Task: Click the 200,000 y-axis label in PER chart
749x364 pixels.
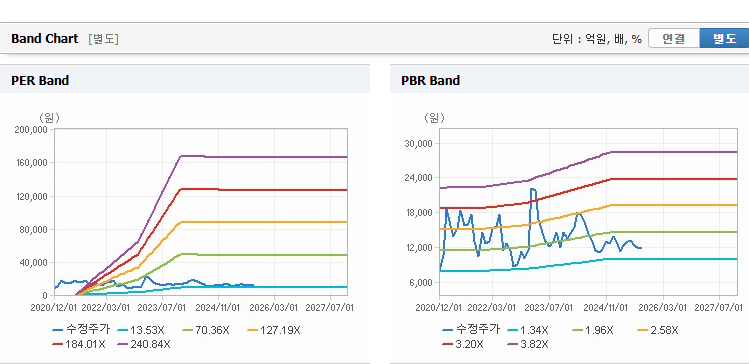Action: (x=32, y=129)
